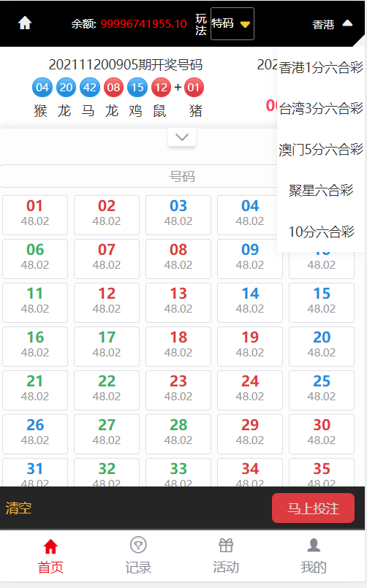Pick 10分六合彩 from the list
This screenshot has width=367, height=588.
[321, 232]
